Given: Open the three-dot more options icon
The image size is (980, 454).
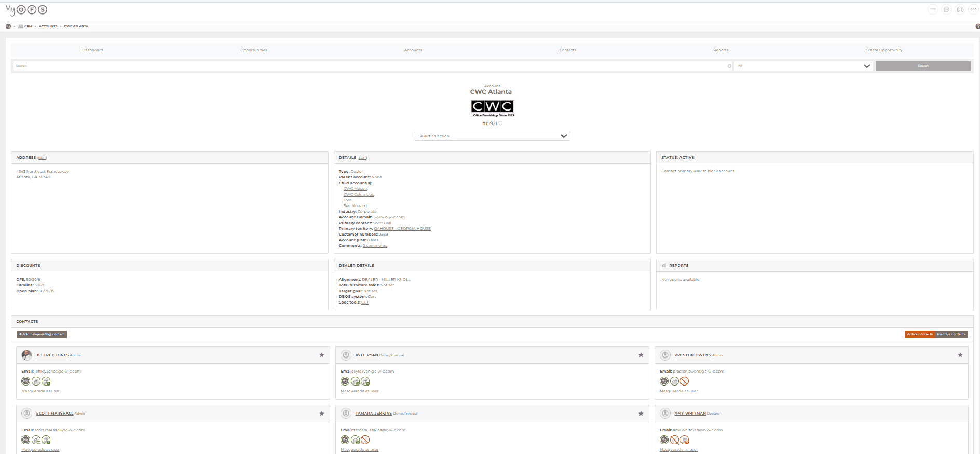Looking at the screenshot, I should pyautogui.click(x=973, y=9).
